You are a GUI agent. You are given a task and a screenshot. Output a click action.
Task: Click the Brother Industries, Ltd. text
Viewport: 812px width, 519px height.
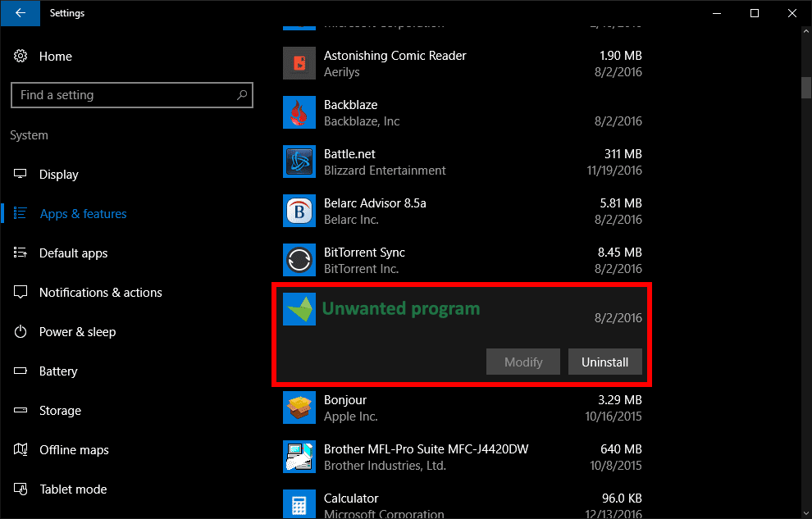pyautogui.click(x=385, y=465)
